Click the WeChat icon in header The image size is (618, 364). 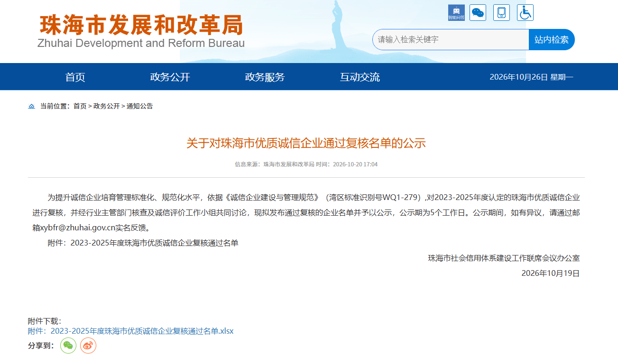click(x=478, y=12)
